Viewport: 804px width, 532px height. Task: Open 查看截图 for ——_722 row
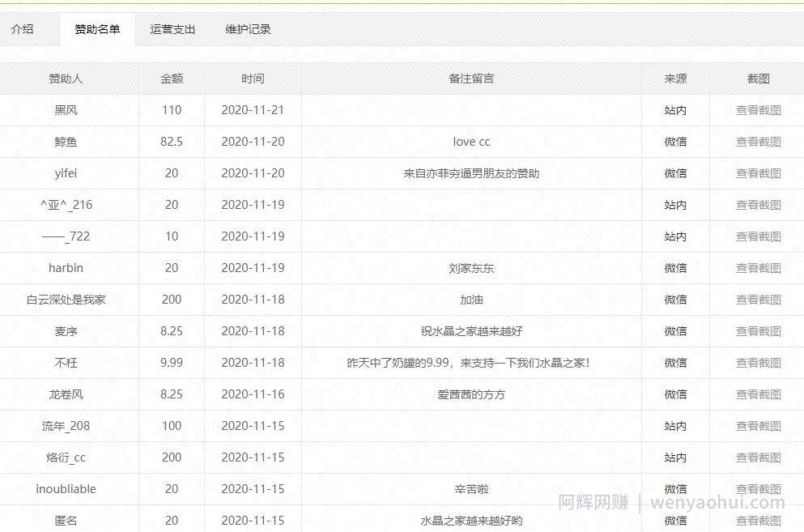[759, 236]
